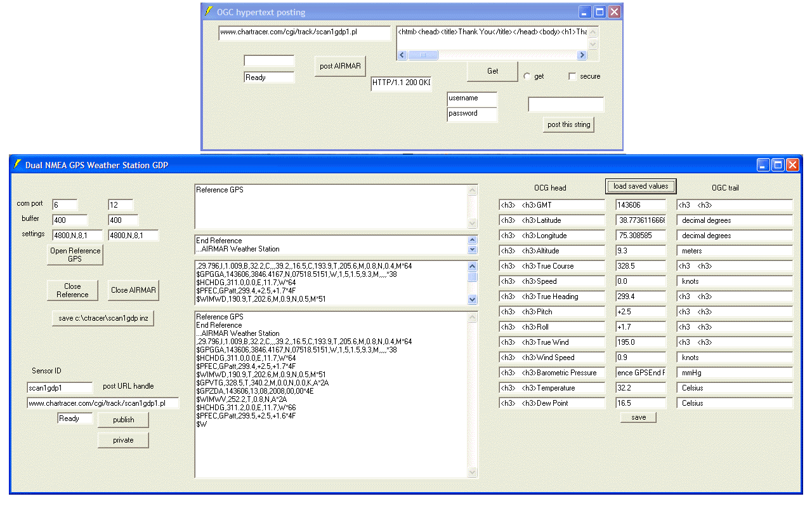Click the private button

pos(124,440)
